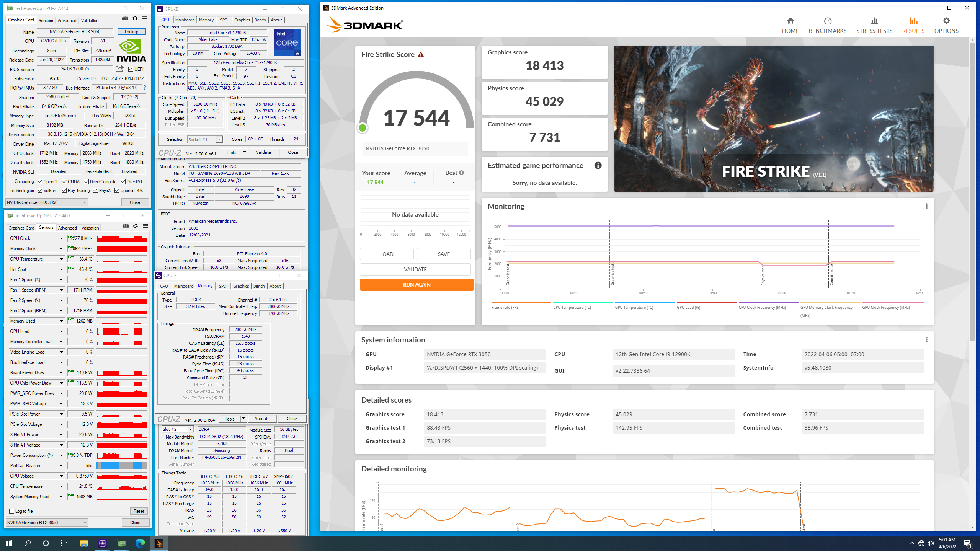The width and height of the screenshot is (980, 551).
Task: Open the Monitoring panel three-dot menu
Action: (926, 206)
